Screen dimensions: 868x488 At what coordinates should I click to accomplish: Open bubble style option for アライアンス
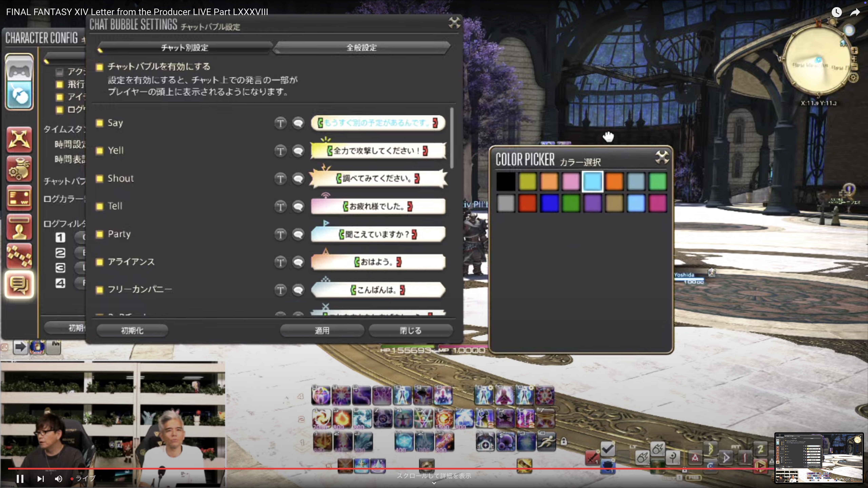[298, 262]
